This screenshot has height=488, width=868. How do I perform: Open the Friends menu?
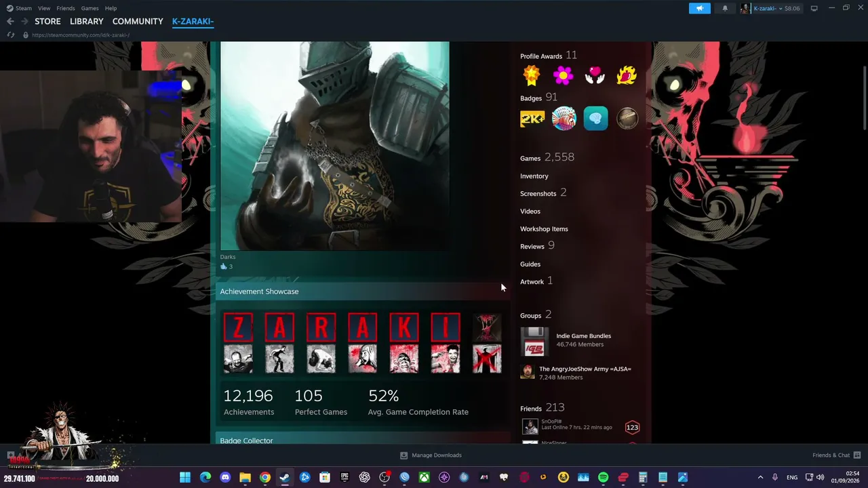(66, 8)
